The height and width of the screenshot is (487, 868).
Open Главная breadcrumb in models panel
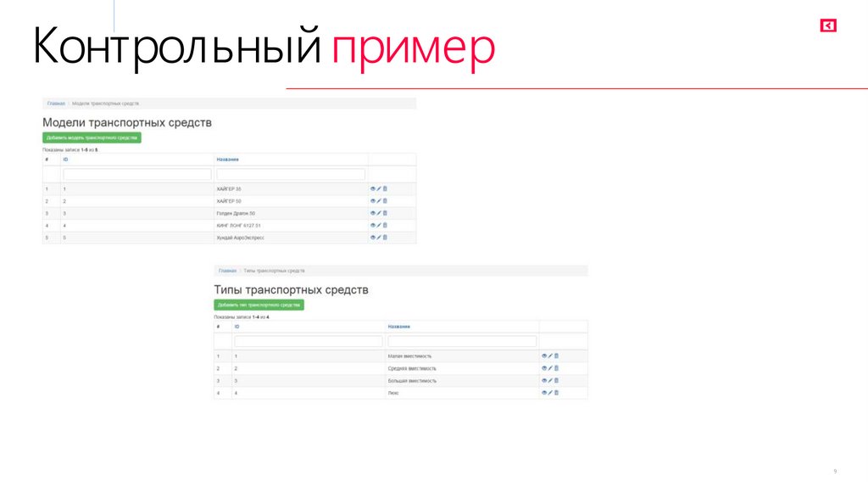pyautogui.click(x=56, y=104)
